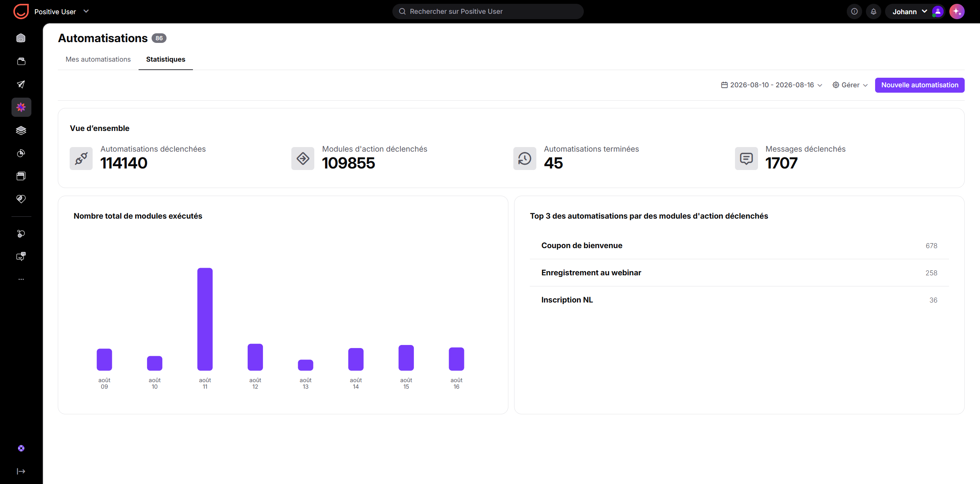Viewport: 980px width, 484px height.
Task: Click the 258 count for Enregistrement au webinar
Action: [x=931, y=273]
